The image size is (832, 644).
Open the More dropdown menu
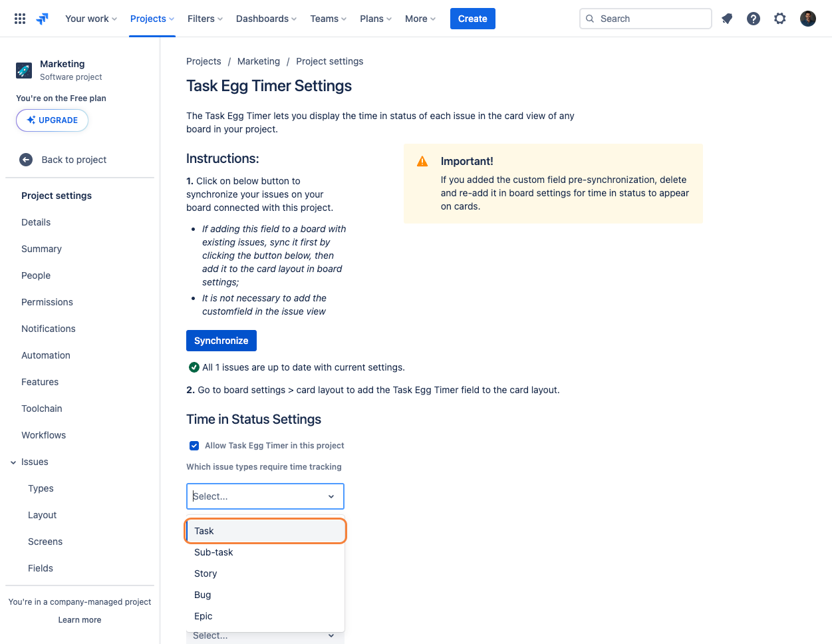coord(420,19)
